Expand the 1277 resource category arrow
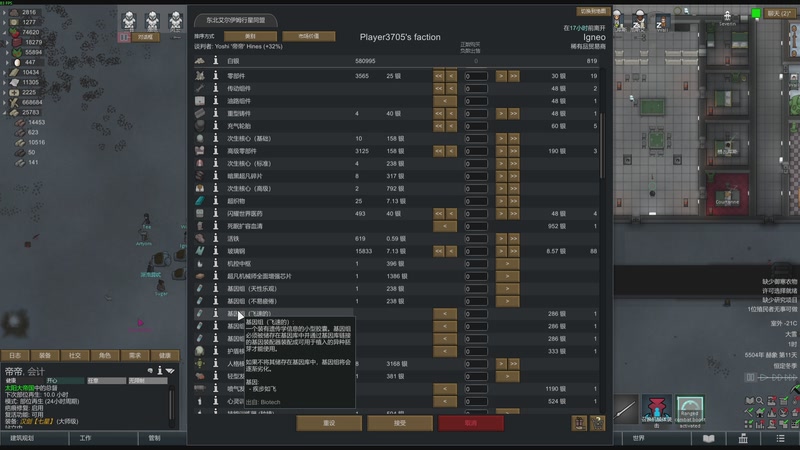This screenshot has width=800, height=450. [x=4, y=22]
